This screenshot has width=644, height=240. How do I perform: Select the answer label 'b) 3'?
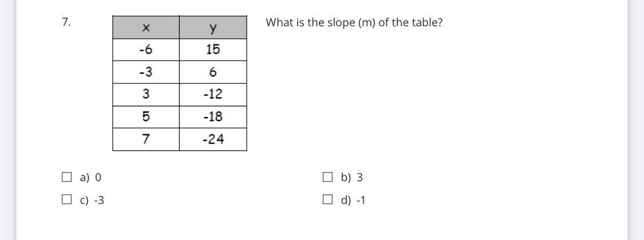click(x=351, y=177)
